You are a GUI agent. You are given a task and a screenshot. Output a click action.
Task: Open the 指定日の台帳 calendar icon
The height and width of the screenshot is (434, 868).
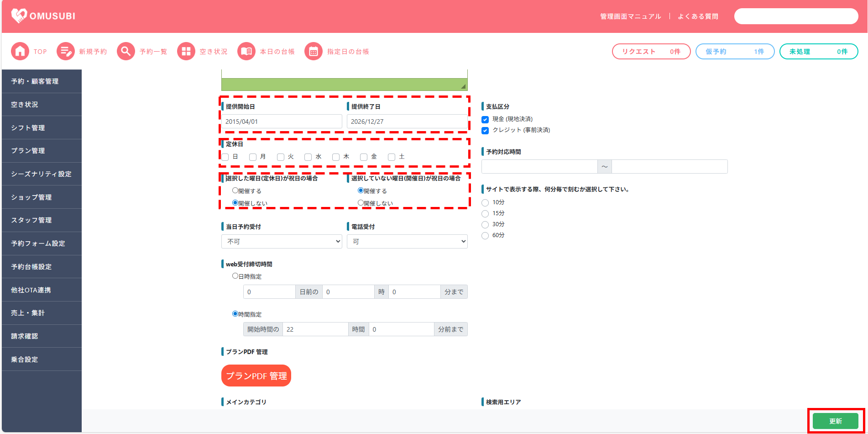[313, 52]
